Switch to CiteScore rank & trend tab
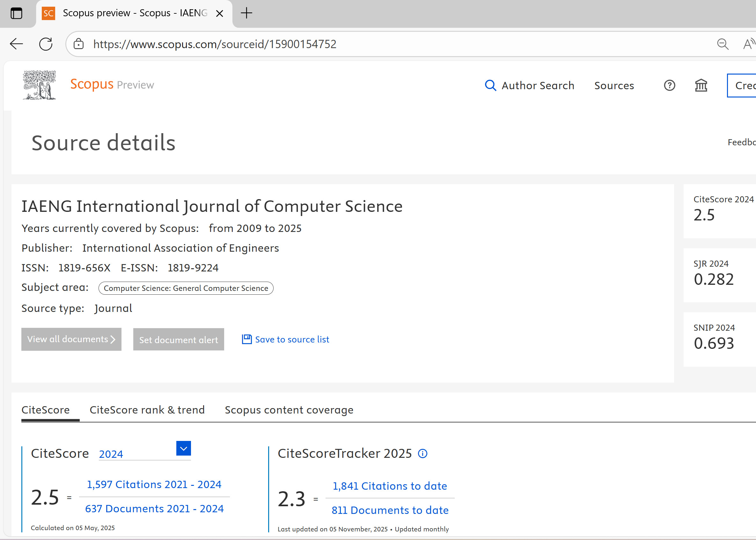This screenshot has width=756, height=540. (x=147, y=410)
